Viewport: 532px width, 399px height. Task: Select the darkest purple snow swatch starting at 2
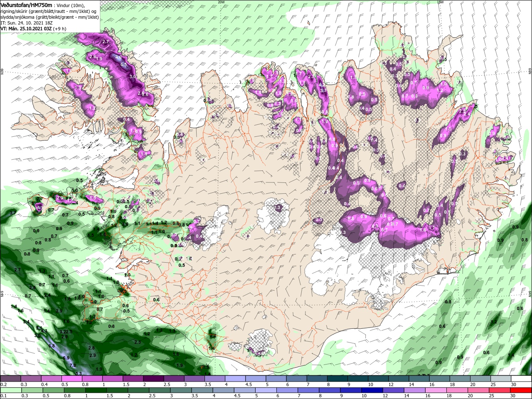tap(153, 379)
